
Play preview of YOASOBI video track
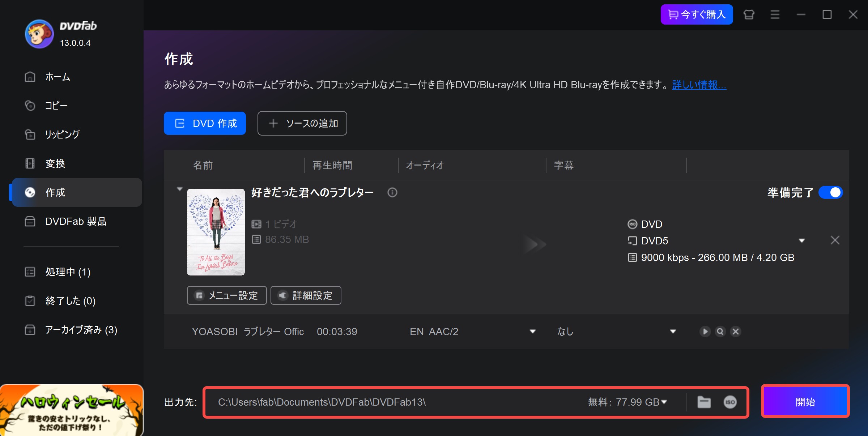705,332
